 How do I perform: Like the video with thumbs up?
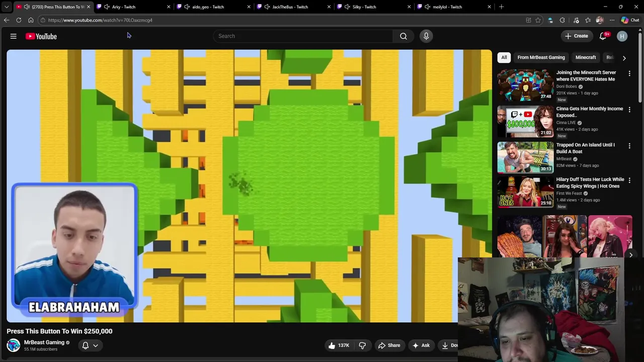(338, 345)
